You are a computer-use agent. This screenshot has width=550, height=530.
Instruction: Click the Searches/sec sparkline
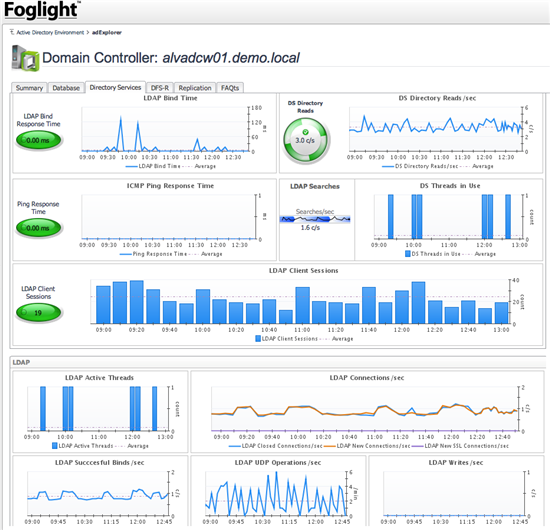tap(315, 219)
